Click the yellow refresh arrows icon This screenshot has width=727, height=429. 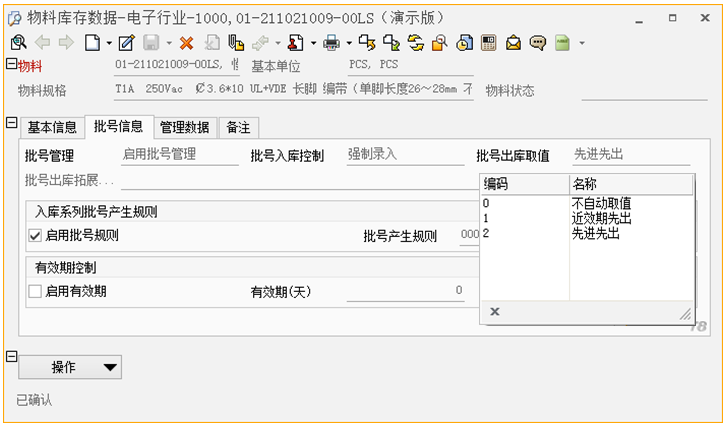coord(415,42)
